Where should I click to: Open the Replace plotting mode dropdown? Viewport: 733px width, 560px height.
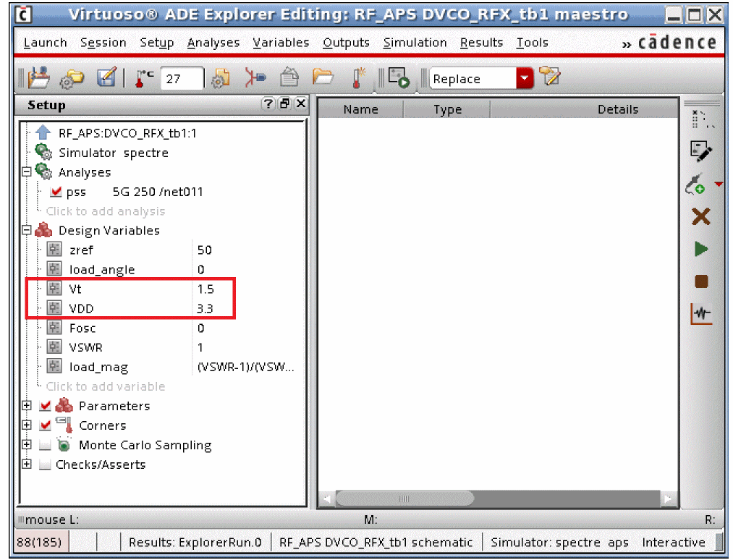tap(525, 78)
